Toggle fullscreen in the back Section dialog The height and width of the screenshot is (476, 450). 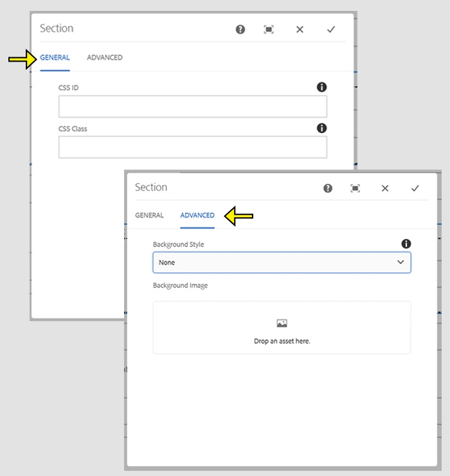(269, 30)
